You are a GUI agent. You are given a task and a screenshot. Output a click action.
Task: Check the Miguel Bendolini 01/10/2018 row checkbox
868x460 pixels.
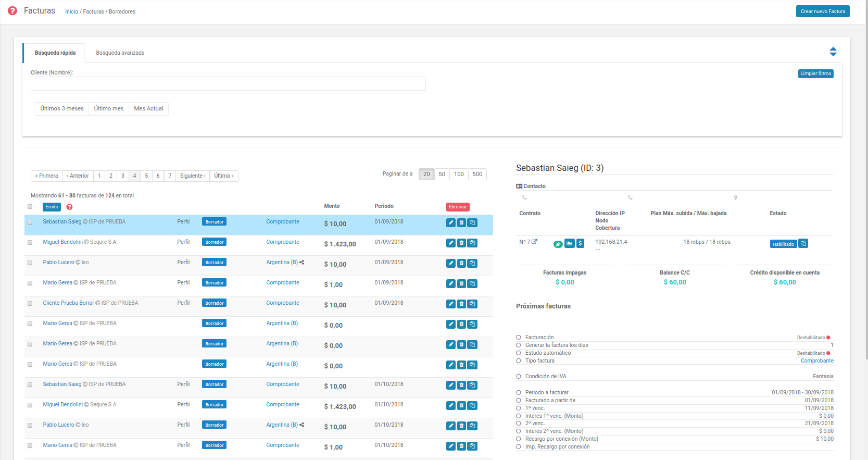click(x=30, y=405)
